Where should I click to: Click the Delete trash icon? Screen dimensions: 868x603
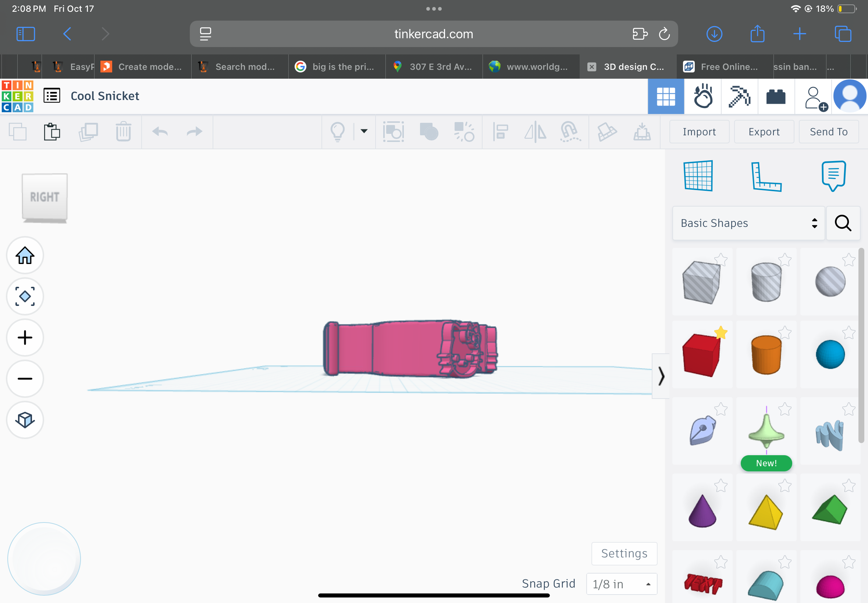coord(123,132)
